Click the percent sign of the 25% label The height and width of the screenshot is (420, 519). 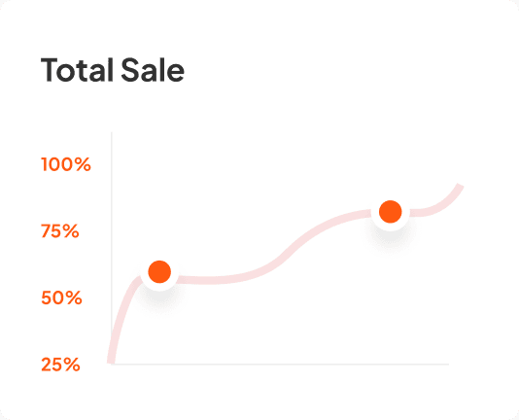pos(71,365)
